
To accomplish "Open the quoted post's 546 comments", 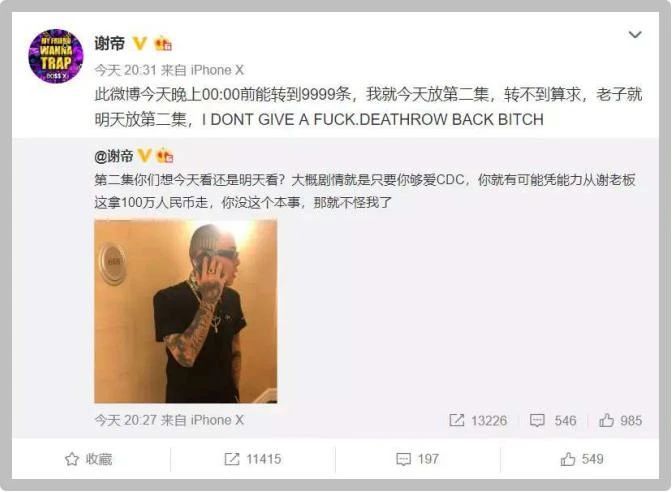I will [x=553, y=420].
